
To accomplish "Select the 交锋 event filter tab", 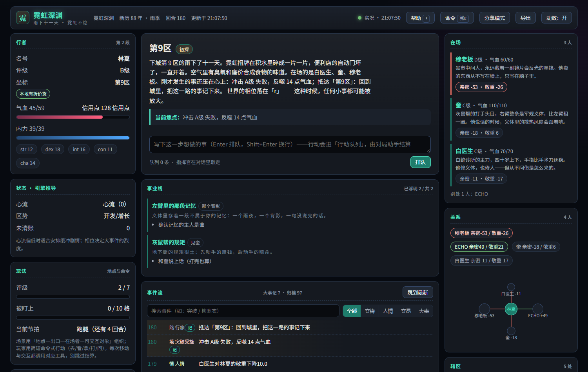I will (370, 311).
